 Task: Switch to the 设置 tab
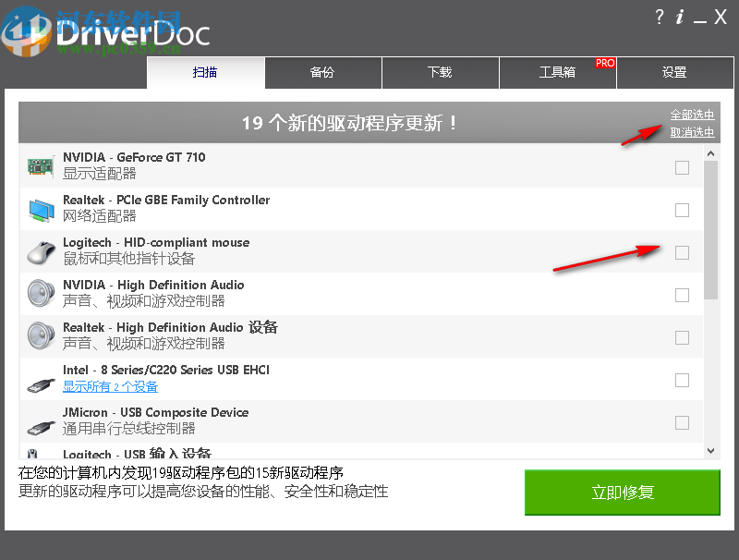point(674,72)
